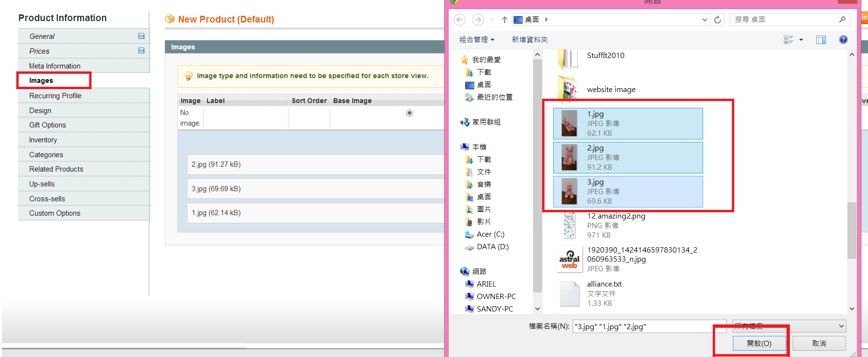Click the up-directory arrow icon
The height and width of the screenshot is (357, 868).
(x=504, y=20)
